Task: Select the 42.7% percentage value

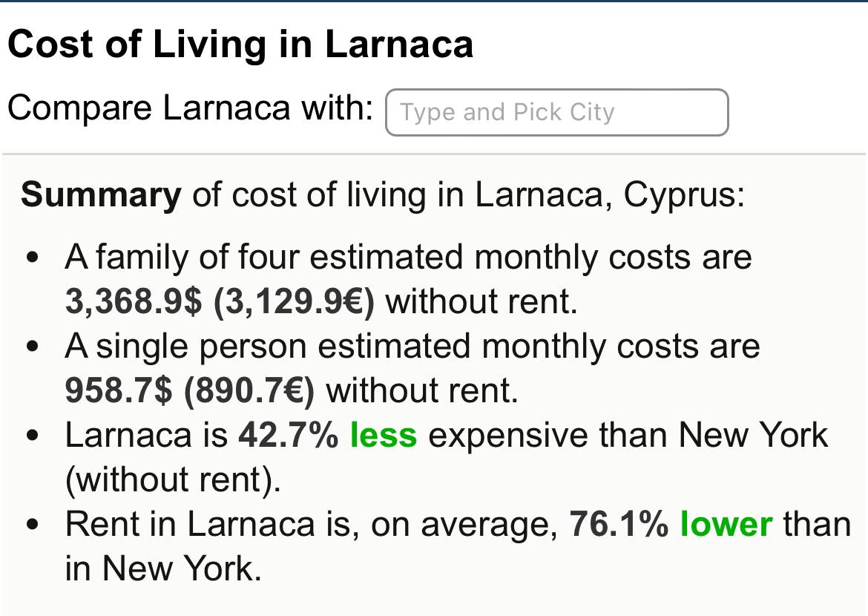Action: [x=289, y=436]
